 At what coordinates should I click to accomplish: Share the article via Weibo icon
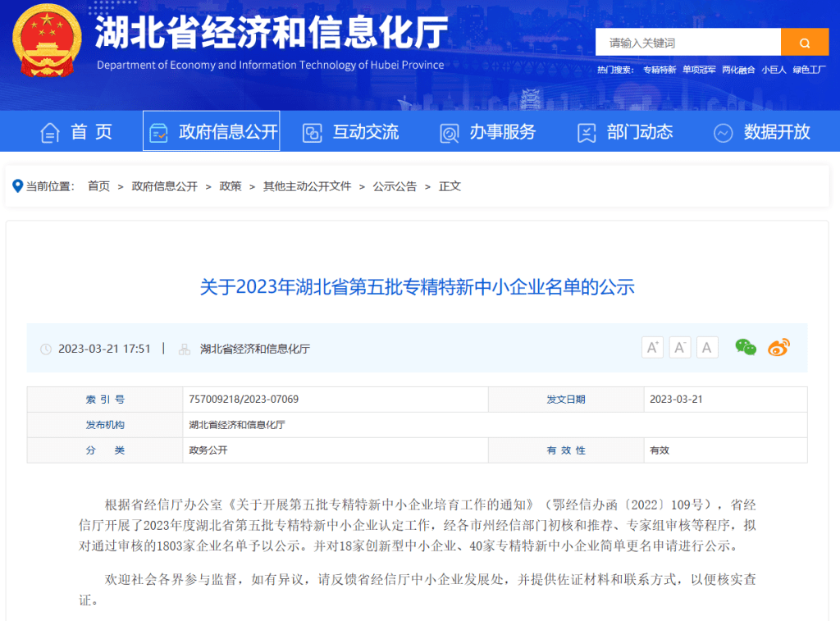pyautogui.click(x=778, y=348)
